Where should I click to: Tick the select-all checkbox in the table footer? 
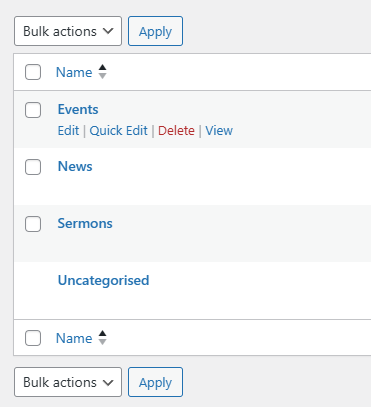click(33, 338)
